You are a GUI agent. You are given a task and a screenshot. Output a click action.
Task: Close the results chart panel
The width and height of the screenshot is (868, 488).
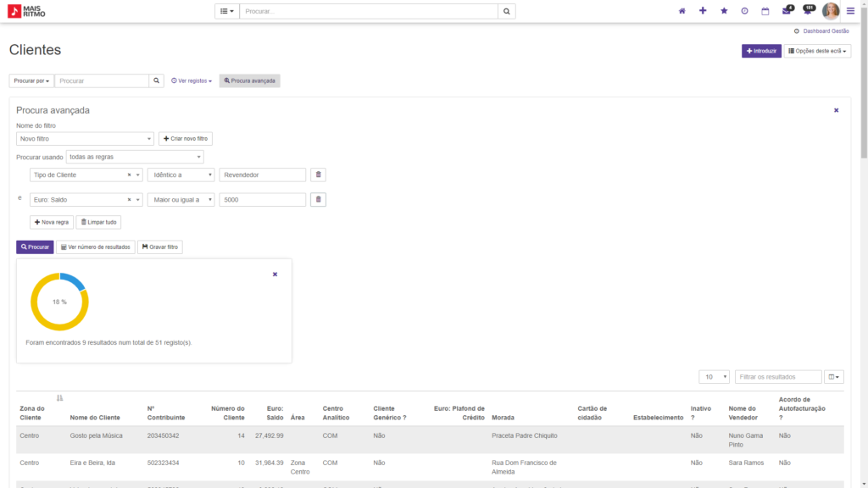275,274
